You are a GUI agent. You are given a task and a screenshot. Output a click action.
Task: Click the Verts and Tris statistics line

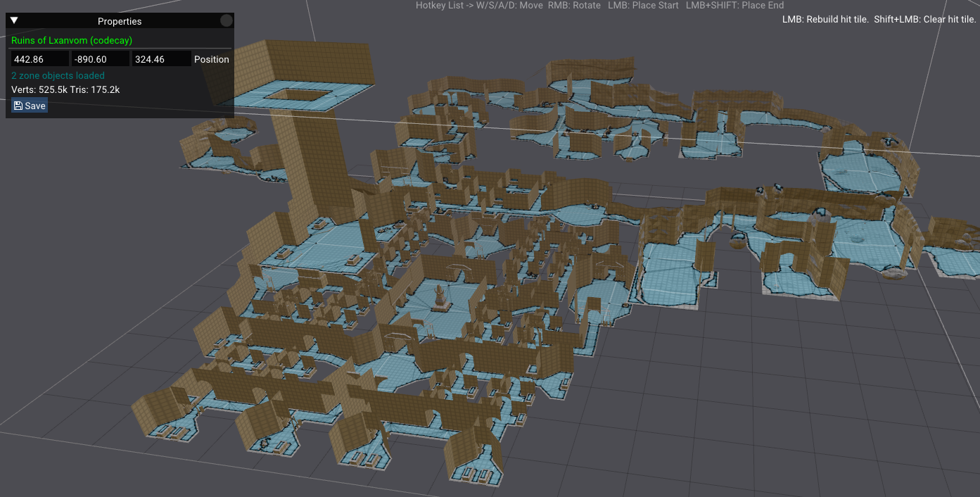pyautogui.click(x=65, y=90)
